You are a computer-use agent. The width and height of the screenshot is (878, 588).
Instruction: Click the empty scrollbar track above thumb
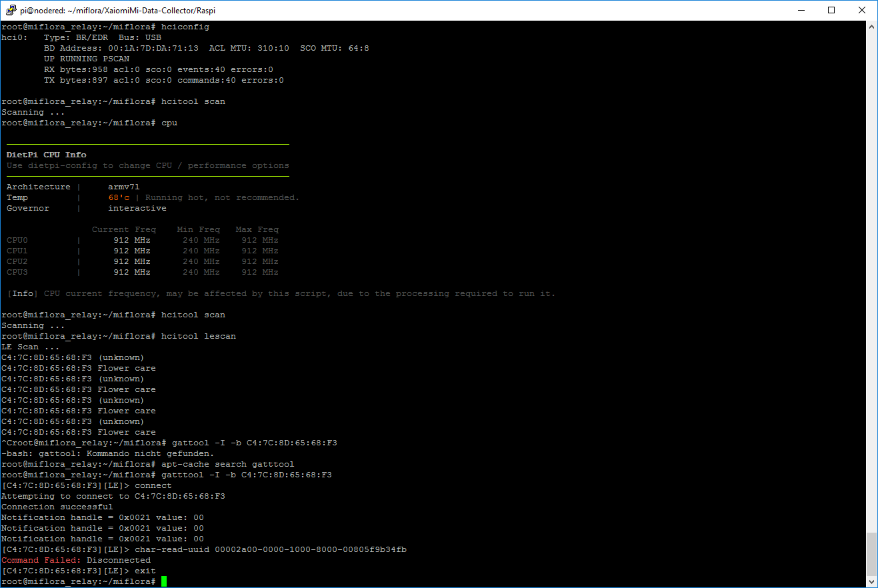pos(872,267)
